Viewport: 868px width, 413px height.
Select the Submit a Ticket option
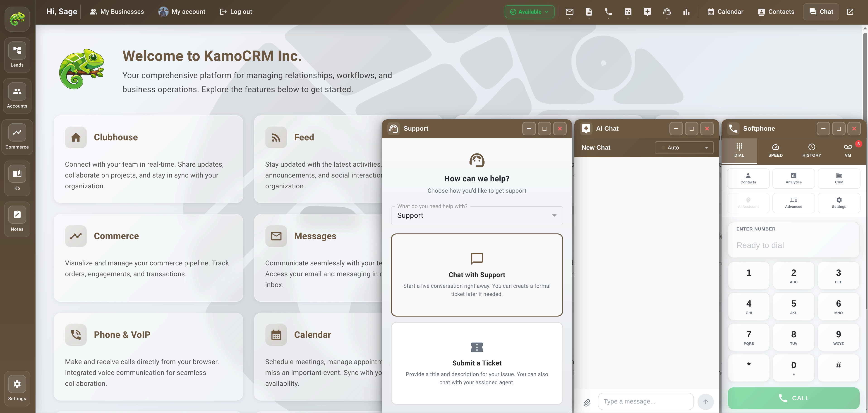coord(477,363)
